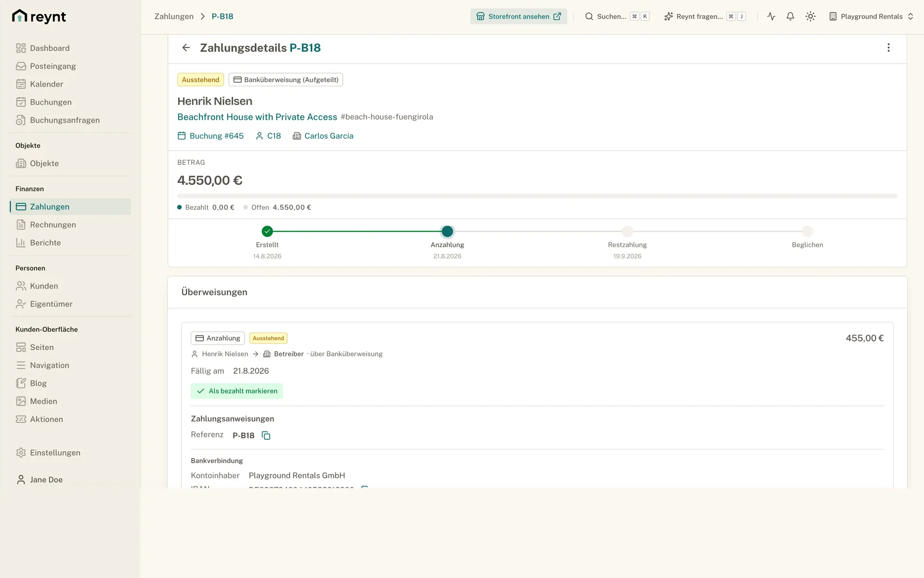Open the three-dot more options menu
The height and width of the screenshot is (578, 924).
[x=888, y=48]
